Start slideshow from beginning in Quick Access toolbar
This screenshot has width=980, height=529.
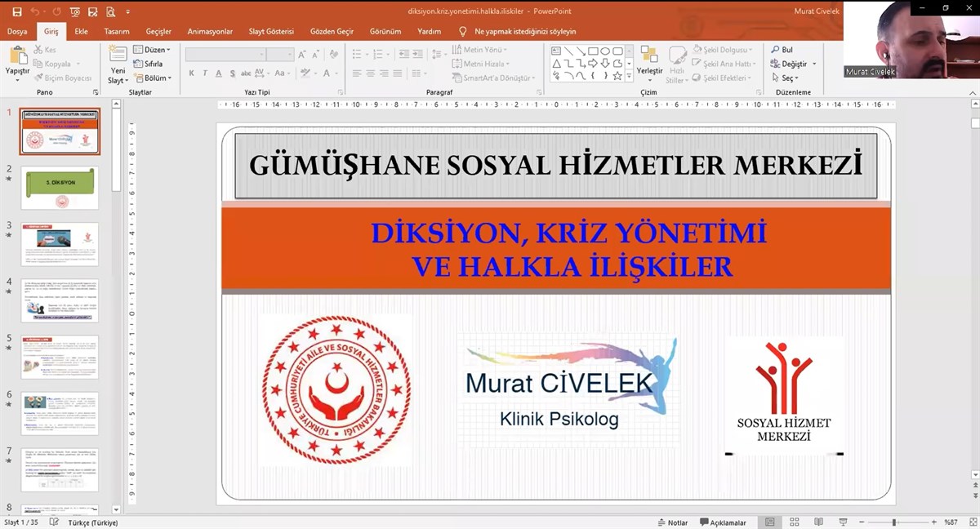pyautogui.click(x=75, y=11)
